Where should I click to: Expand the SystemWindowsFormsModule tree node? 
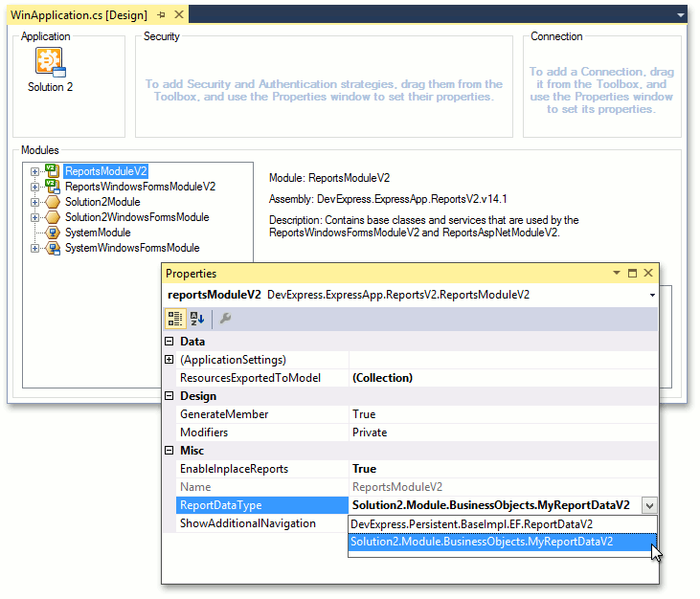pyautogui.click(x=34, y=249)
